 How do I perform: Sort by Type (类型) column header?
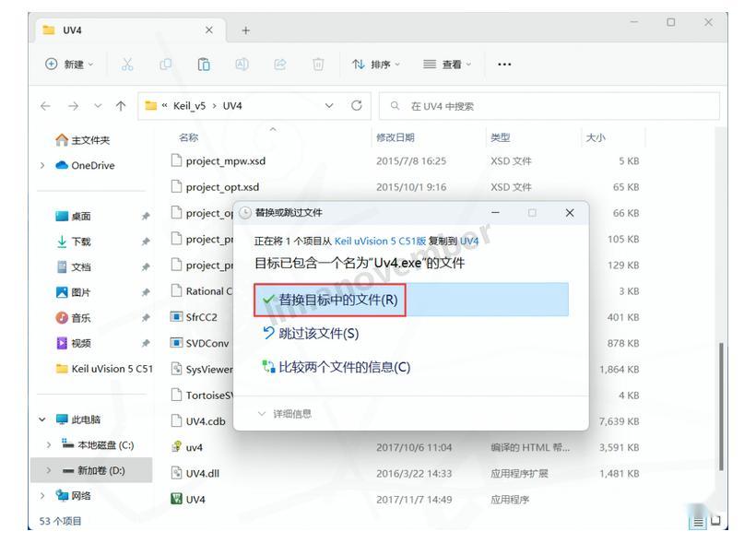[x=500, y=137]
